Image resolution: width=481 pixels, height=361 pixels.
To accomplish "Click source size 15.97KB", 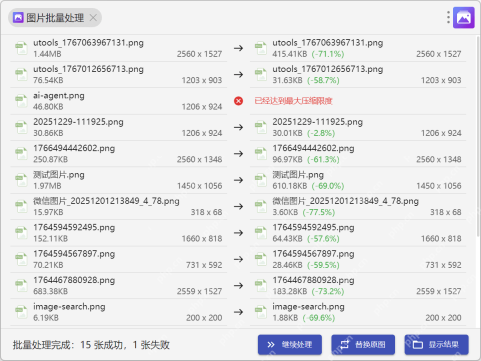I will [48, 212].
